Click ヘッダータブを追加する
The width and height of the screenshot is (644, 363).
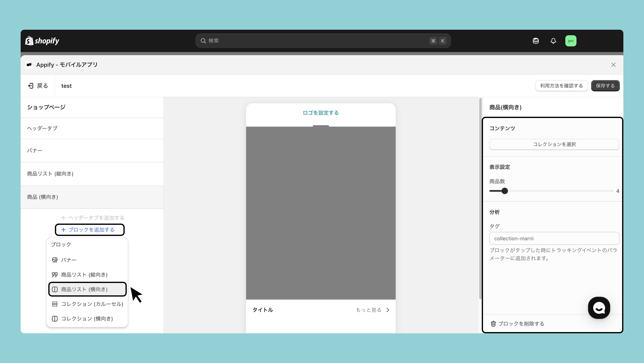pos(93,218)
